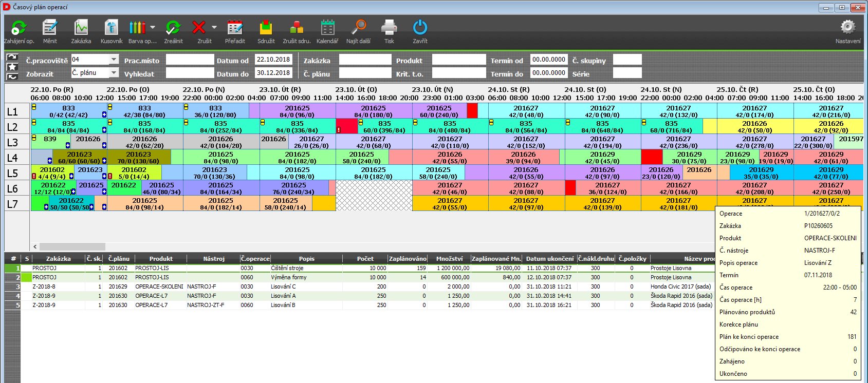Click the timeline scrollbar left arrow
Screen dimensions: 868x383
(35, 246)
